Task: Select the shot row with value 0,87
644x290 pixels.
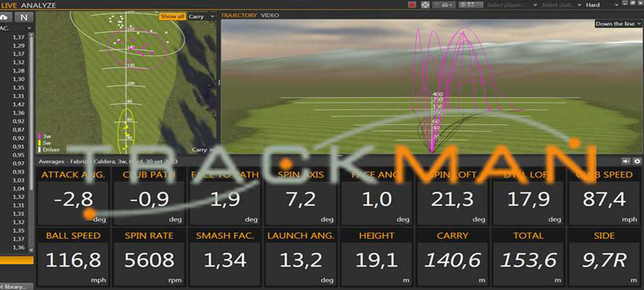Action: click(15, 130)
